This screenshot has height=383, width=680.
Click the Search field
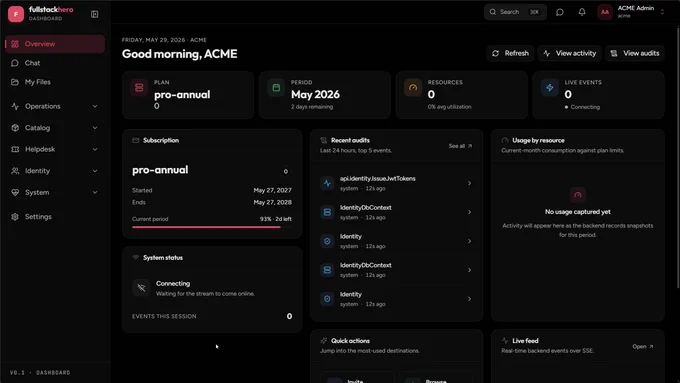click(x=515, y=12)
